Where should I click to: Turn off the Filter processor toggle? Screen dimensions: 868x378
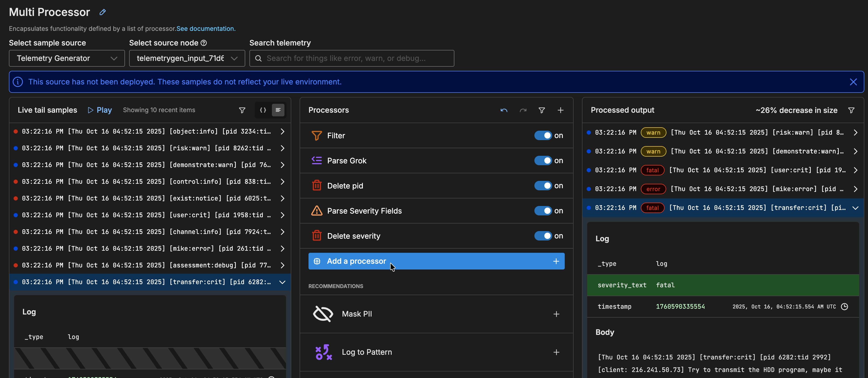coord(543,135)
